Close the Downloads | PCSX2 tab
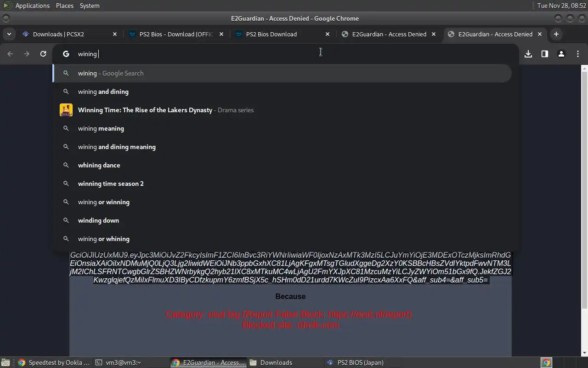The height and width of the screenshot is (368, 588). point(115,34)
